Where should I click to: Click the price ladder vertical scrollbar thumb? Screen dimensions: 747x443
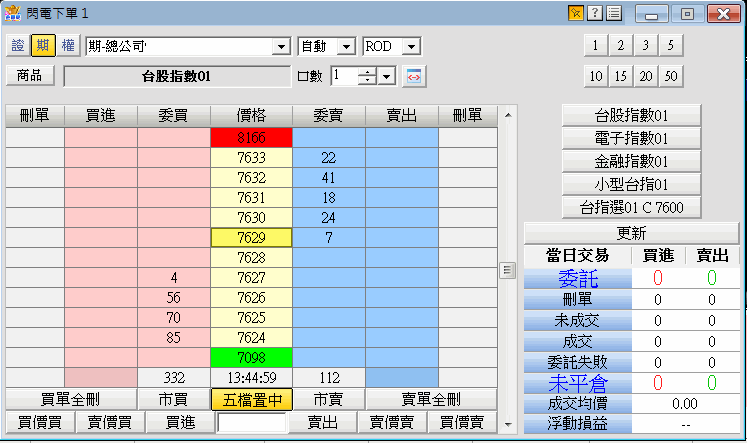click(x=507, y=269)
